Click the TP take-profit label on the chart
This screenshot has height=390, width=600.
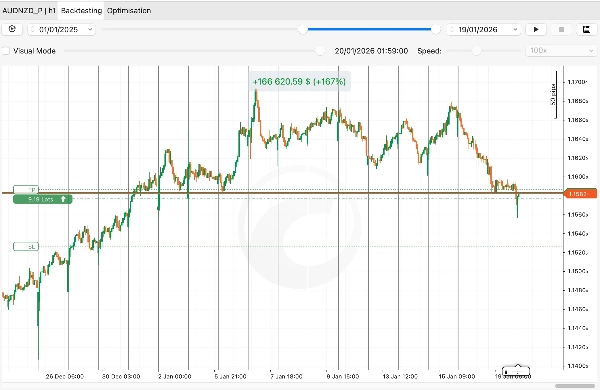click(26, 189)
